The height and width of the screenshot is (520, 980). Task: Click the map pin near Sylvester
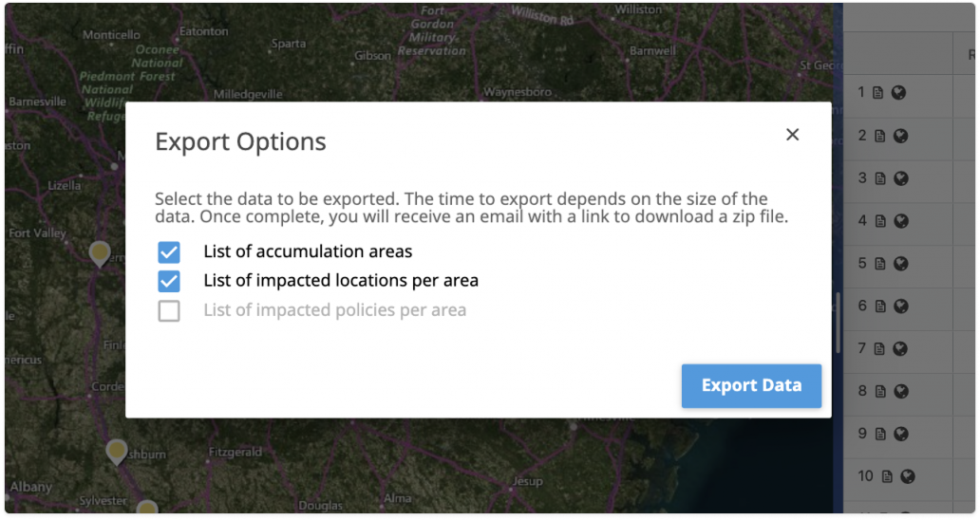tap(146, 511)
